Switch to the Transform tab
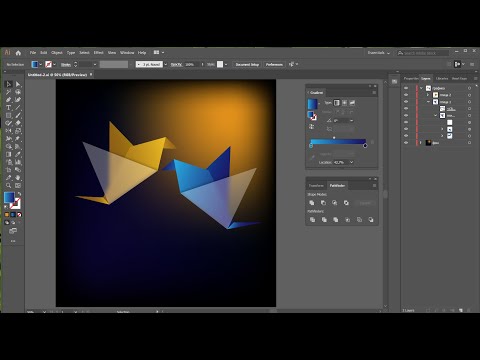The width and height of the screenshot is (480, 360). point(316,185)
